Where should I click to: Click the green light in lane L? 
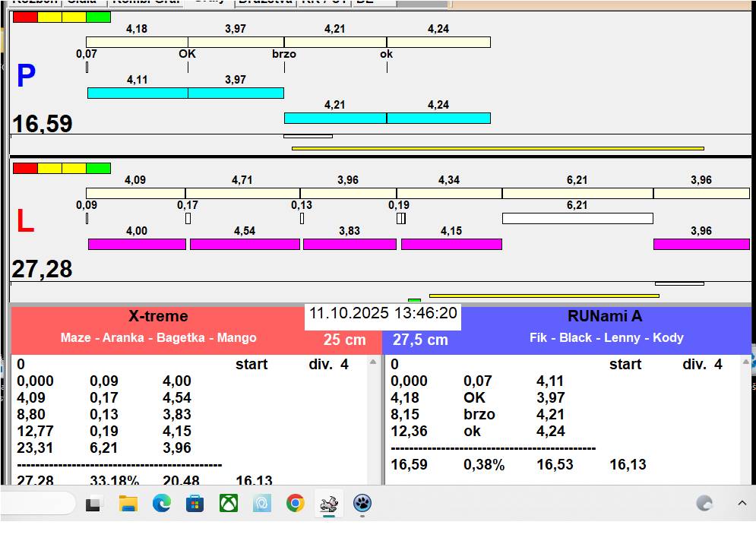98,168
